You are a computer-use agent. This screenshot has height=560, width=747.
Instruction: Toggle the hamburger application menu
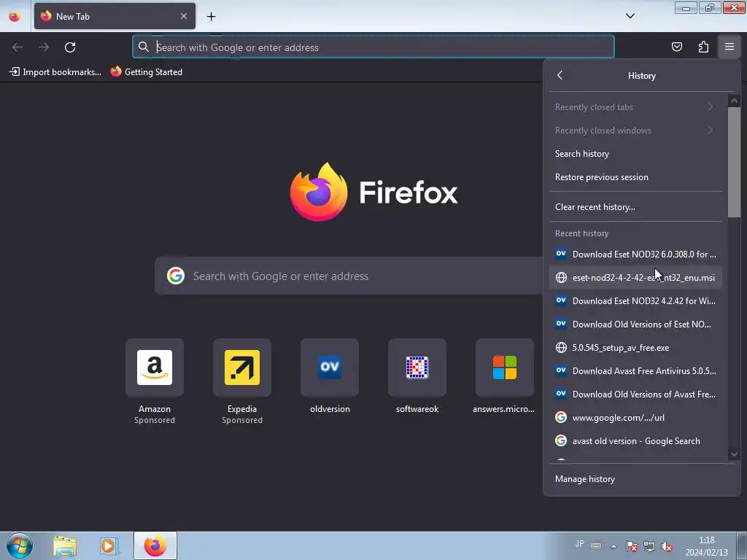point(729,47)
